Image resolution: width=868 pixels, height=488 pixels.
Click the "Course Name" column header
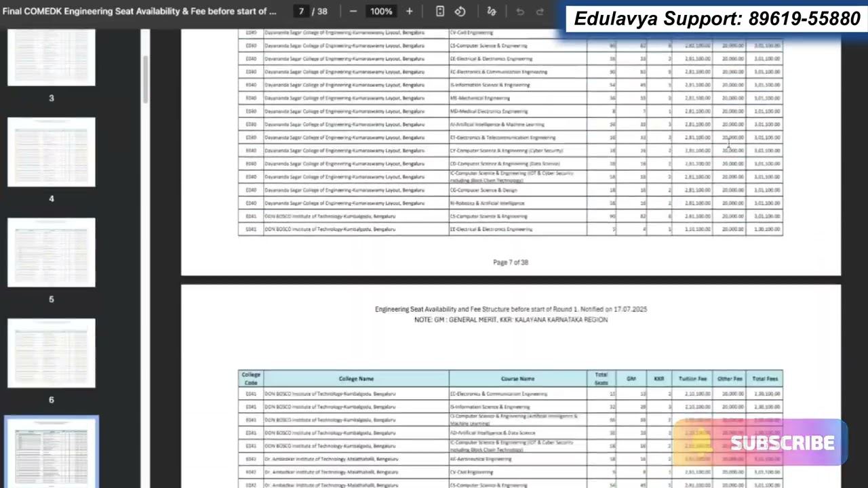coord(518,379)
